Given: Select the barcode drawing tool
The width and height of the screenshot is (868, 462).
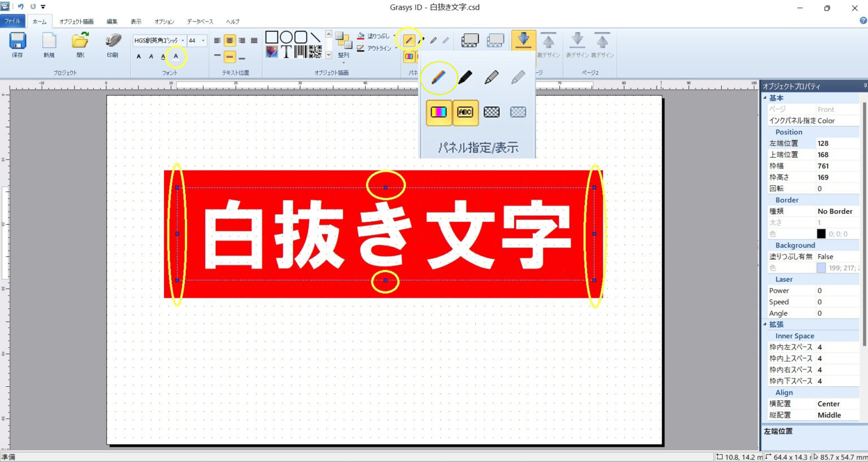Looking at the screenshot, I should [301, 52].
